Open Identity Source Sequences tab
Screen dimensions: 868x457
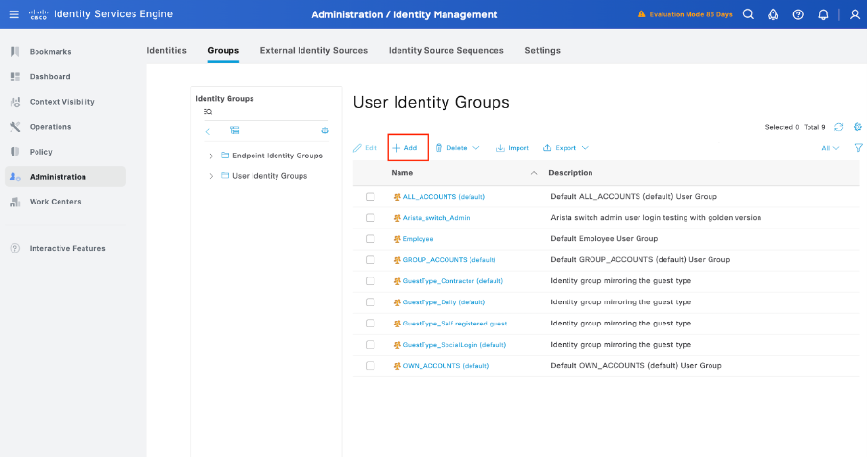coord(446,50)
